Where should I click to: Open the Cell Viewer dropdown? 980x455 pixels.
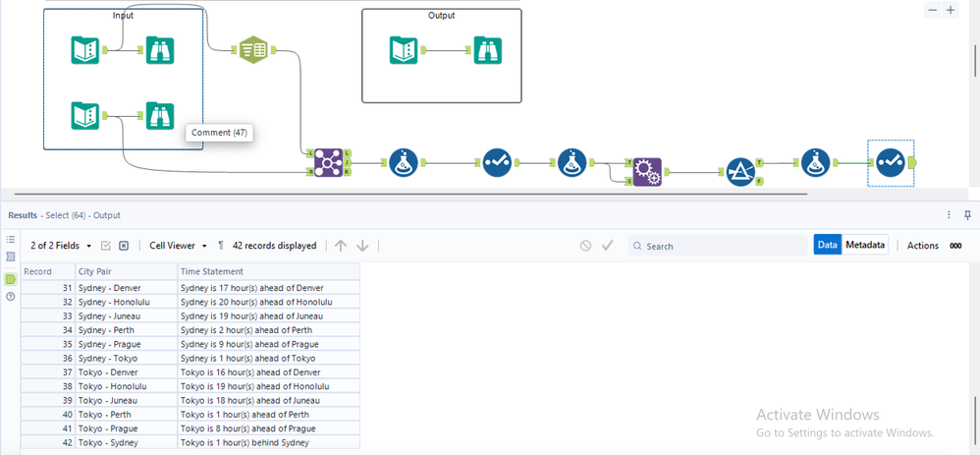click(x=178, y=246)
